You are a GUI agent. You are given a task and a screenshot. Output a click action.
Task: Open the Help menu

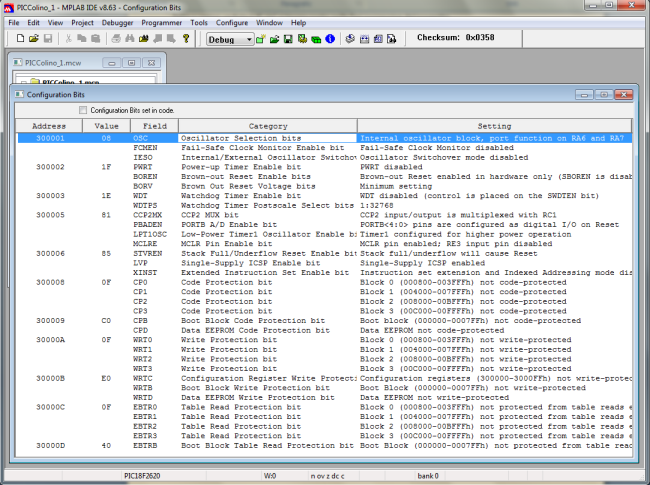tap(298, 23)
